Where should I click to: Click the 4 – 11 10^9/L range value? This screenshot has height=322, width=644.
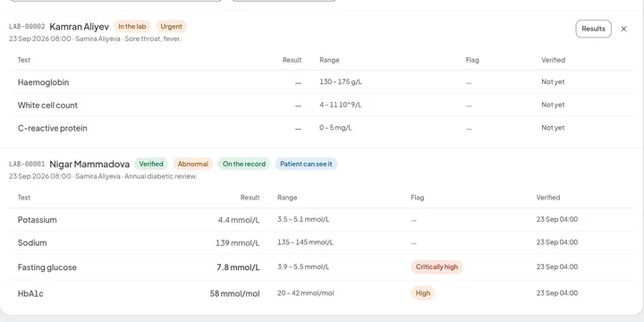pos(341,106)
